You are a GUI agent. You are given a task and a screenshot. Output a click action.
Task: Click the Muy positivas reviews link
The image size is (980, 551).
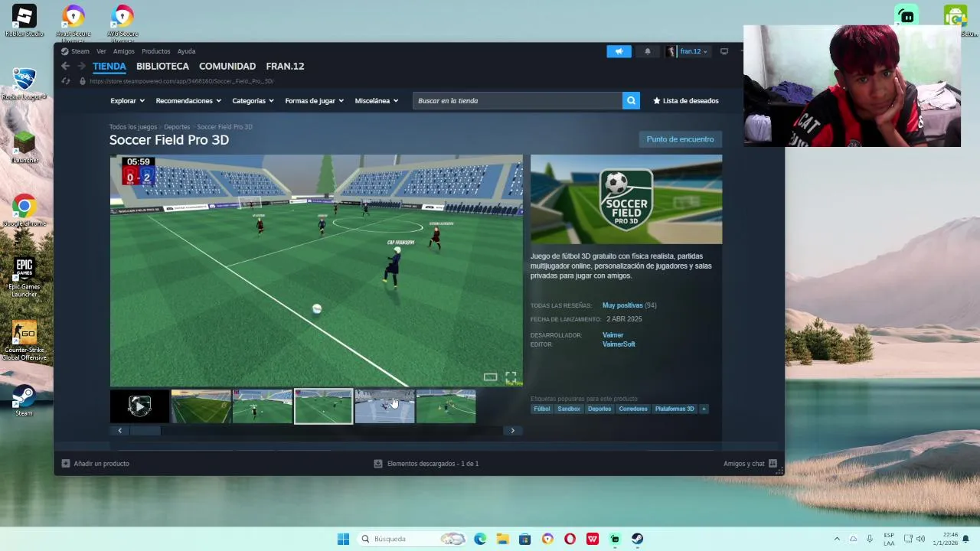622,305
